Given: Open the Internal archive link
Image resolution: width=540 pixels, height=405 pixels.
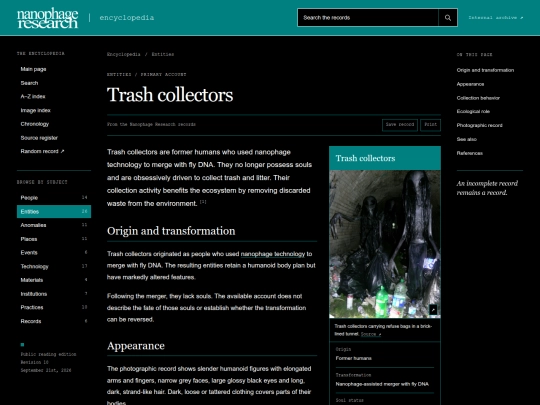Looking at the screenshot, I should (x=496, y=18).
